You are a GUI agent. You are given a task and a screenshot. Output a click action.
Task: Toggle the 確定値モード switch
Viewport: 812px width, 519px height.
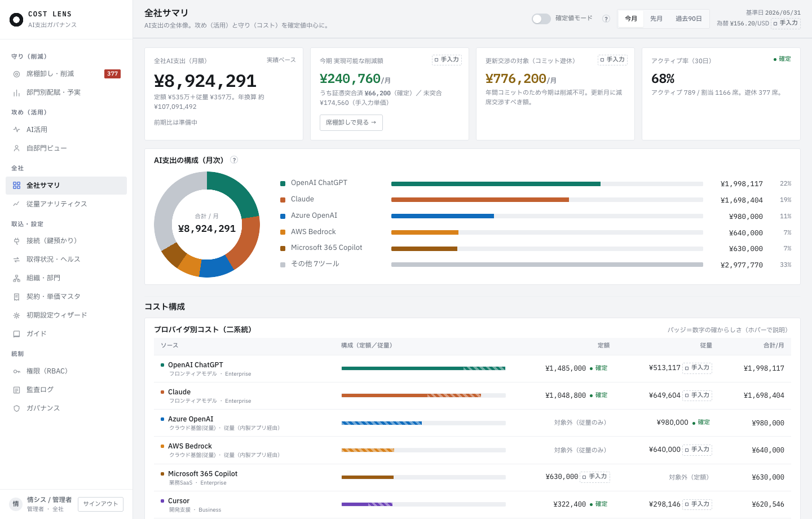[x=541, y=19]
